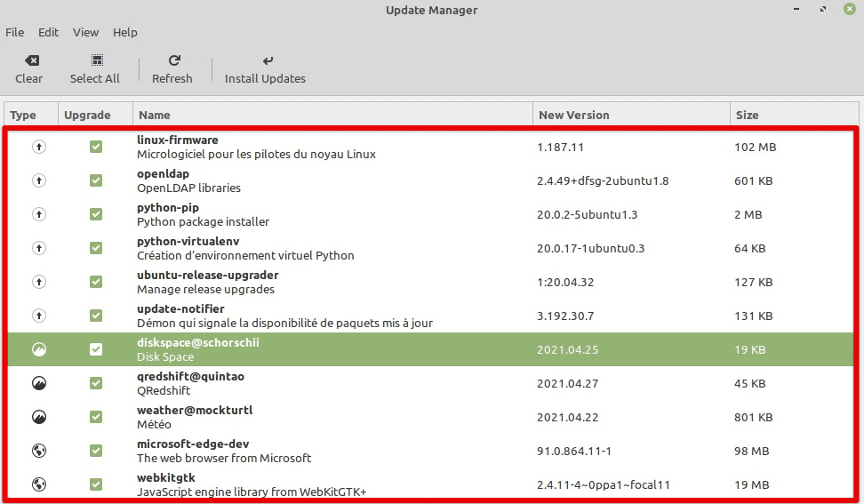This screenshot has height=504, width=864.
Task: Toggle the python-virtualenv upgrade checkbox
Action: coord(96,248)
